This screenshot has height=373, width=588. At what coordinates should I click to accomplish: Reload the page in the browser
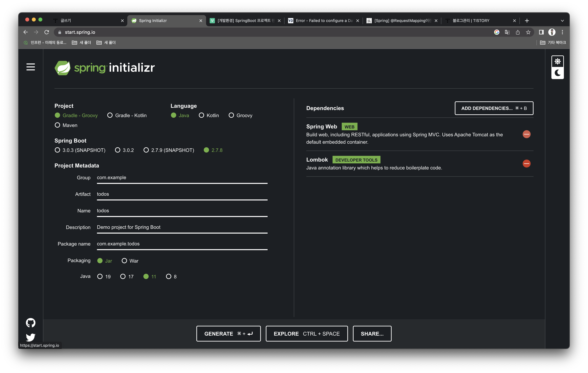coord(47,32)
